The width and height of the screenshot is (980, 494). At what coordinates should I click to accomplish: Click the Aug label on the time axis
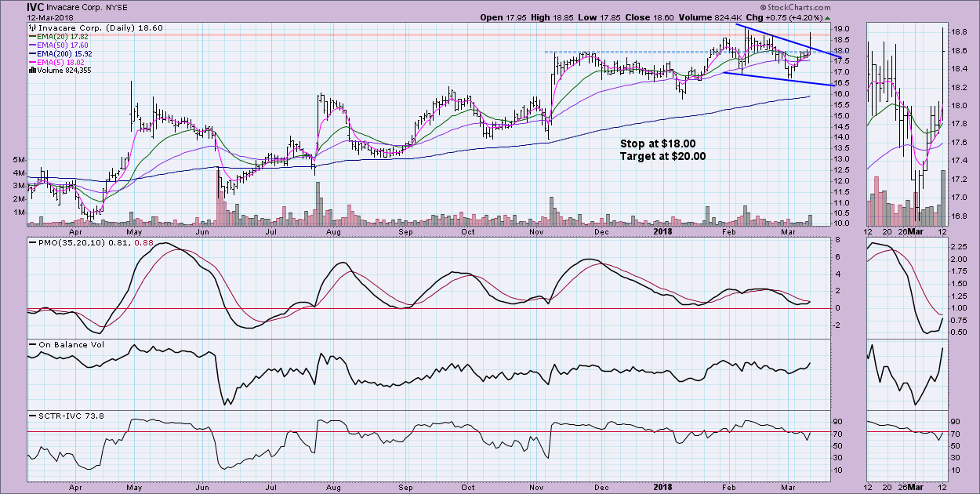tap(333, 233)
